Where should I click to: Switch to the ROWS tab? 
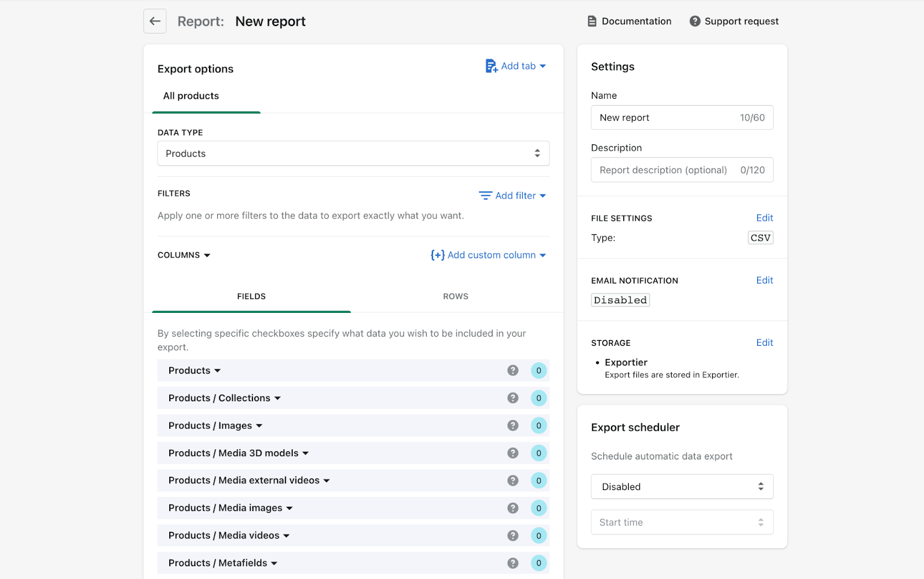(455, 296)
